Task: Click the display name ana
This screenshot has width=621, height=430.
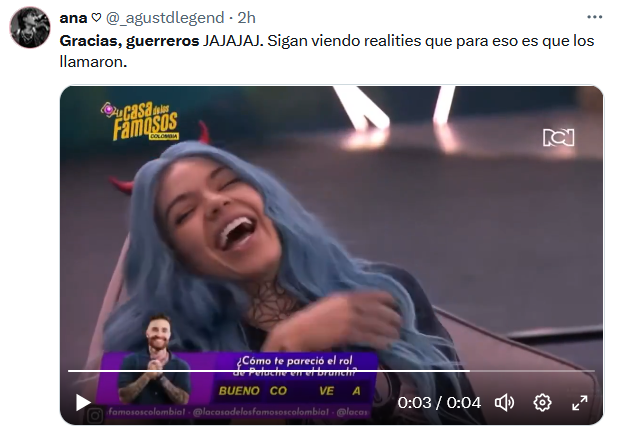Action: click(x=73, y=18)
